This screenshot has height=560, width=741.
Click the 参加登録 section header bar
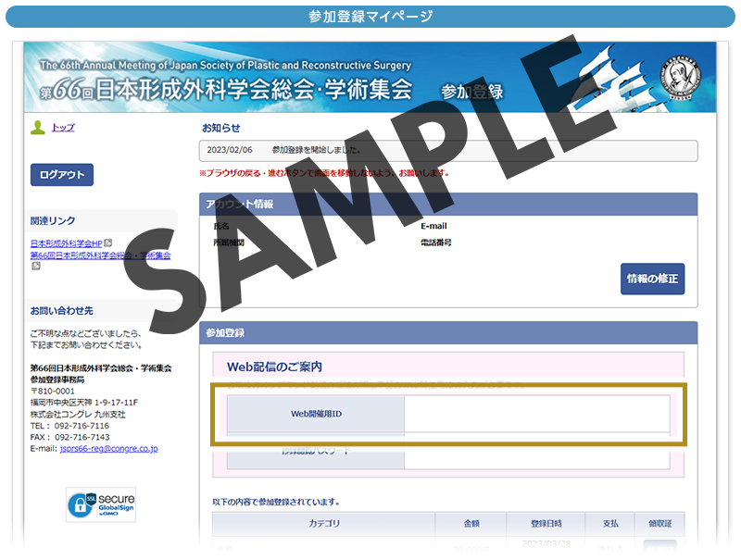tap(448, 333)
